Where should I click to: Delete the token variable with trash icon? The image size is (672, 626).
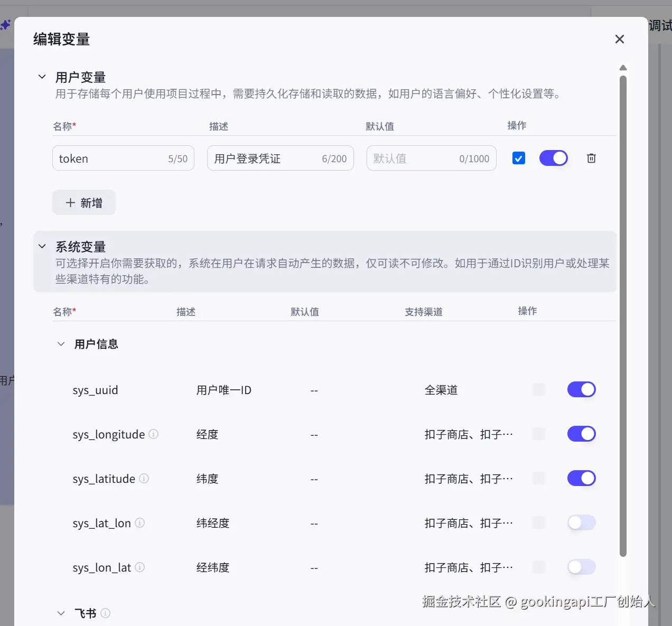pyautogui.click(x=591, y=158)
